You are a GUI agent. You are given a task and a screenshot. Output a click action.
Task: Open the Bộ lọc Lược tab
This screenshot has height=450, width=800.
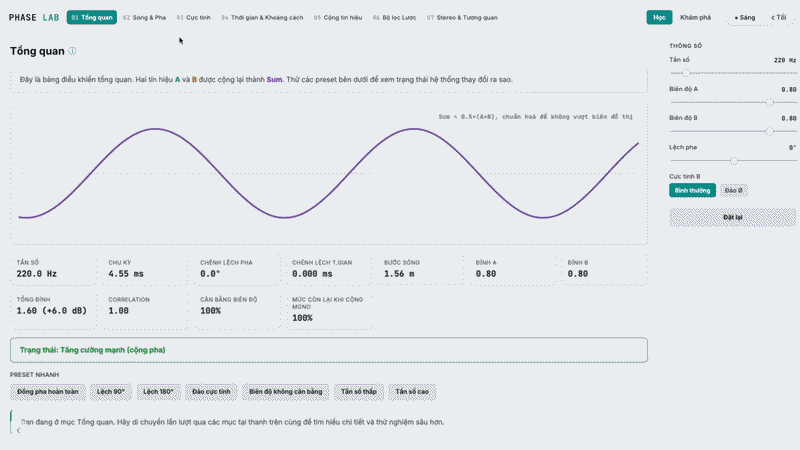coord(394,17)
